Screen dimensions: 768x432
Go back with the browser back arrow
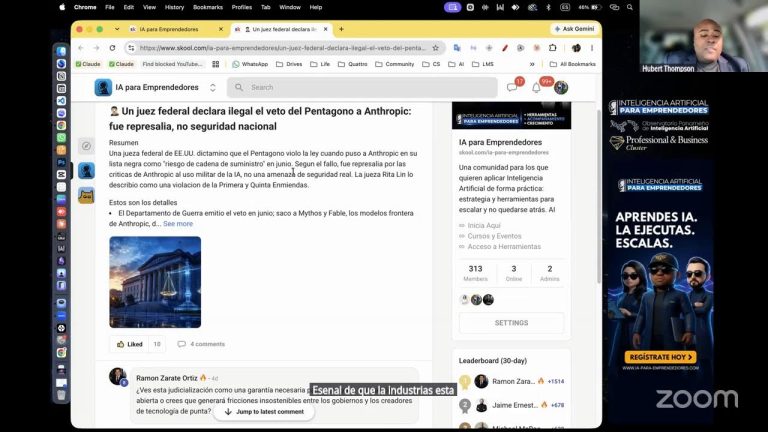[x=81, y=48]
